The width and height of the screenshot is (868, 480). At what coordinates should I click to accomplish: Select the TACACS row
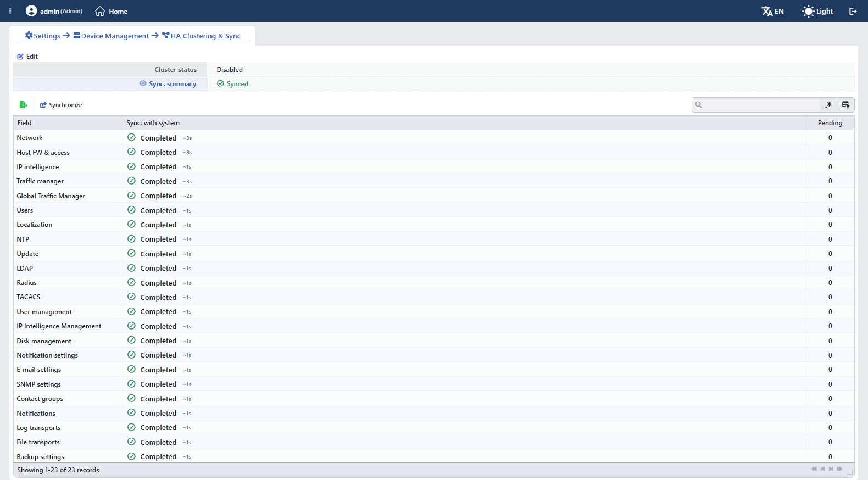pos(434,297)
